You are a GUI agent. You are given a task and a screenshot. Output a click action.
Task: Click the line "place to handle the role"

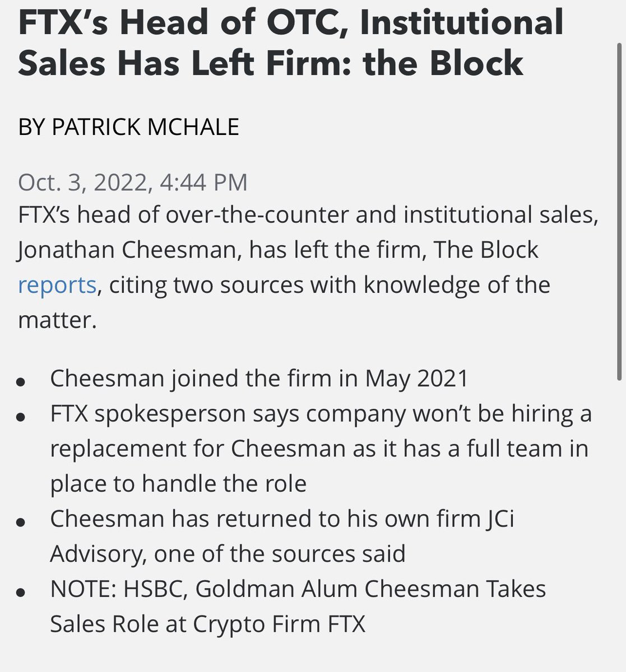click(178, 484)
